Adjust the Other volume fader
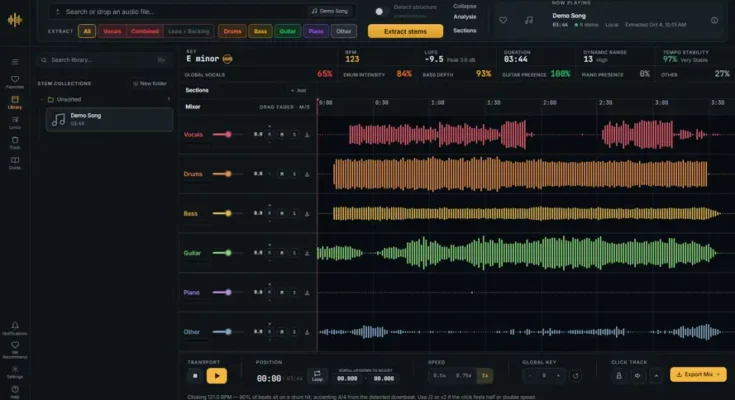 tap(228, 332)
